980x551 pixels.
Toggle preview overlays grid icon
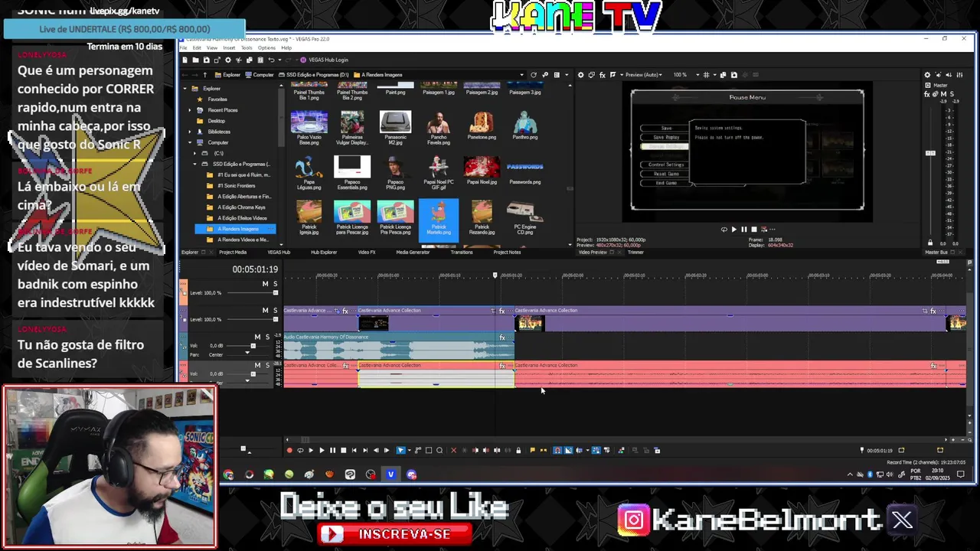click(707, 75)
